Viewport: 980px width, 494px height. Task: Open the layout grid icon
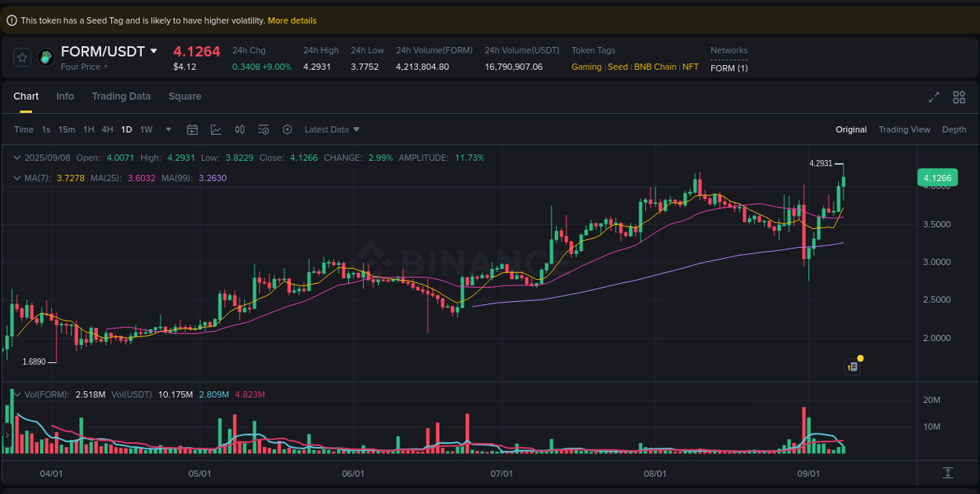[x=959, y=97]
